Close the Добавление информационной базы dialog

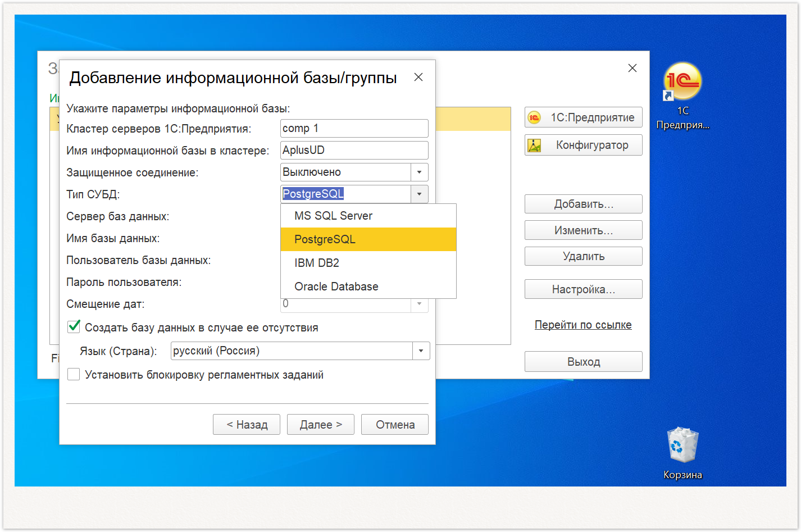(418, 78)
